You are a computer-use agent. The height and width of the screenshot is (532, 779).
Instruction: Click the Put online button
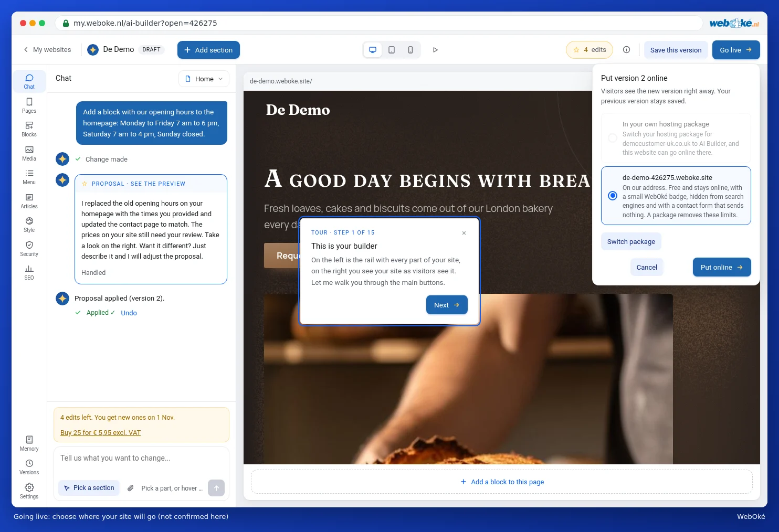coord(722,267)
